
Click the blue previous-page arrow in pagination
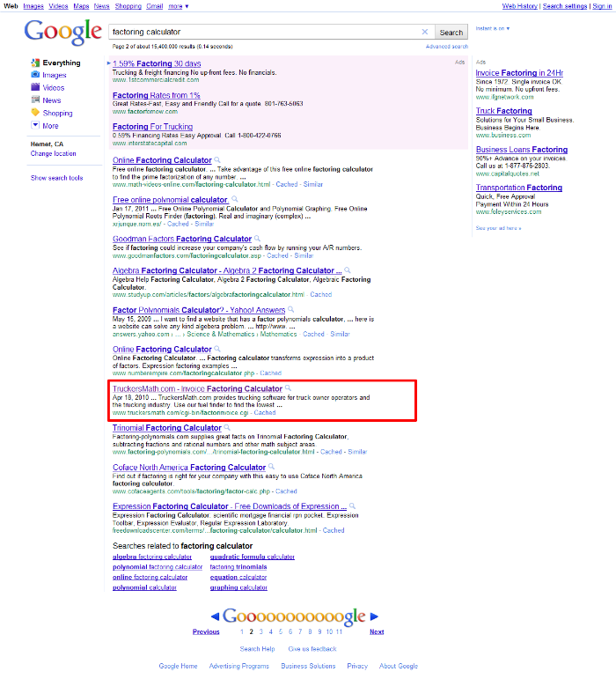coord(215,616)
